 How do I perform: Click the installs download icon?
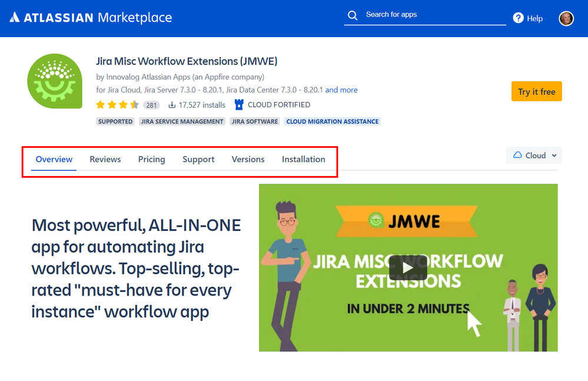tap(172, 105)
